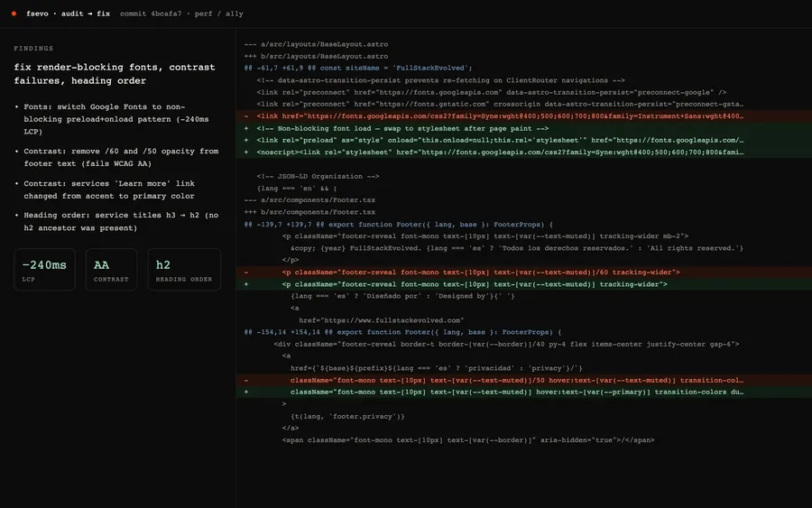Viewport: 812px width, 508px height.
Task: Click the '--- a/src/components/Footer.tsx' line
Action: click(x=309, y=200)
